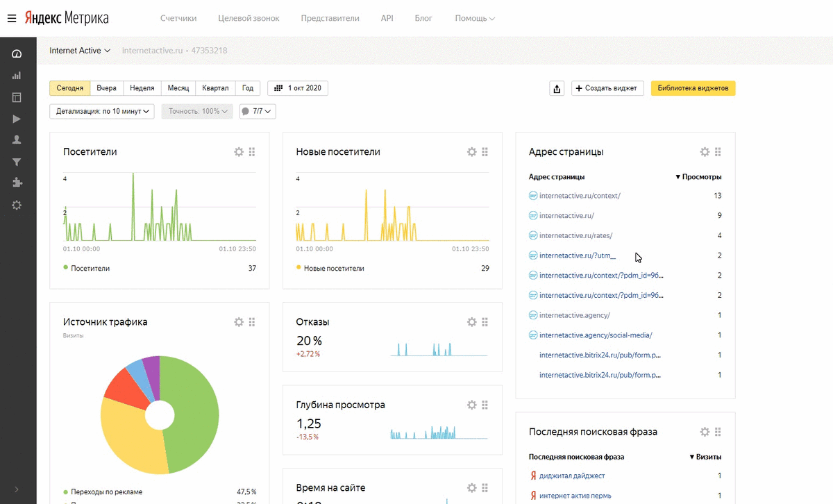Go to Счетчики section
833x504 pixels.
[x=178, y=18]
